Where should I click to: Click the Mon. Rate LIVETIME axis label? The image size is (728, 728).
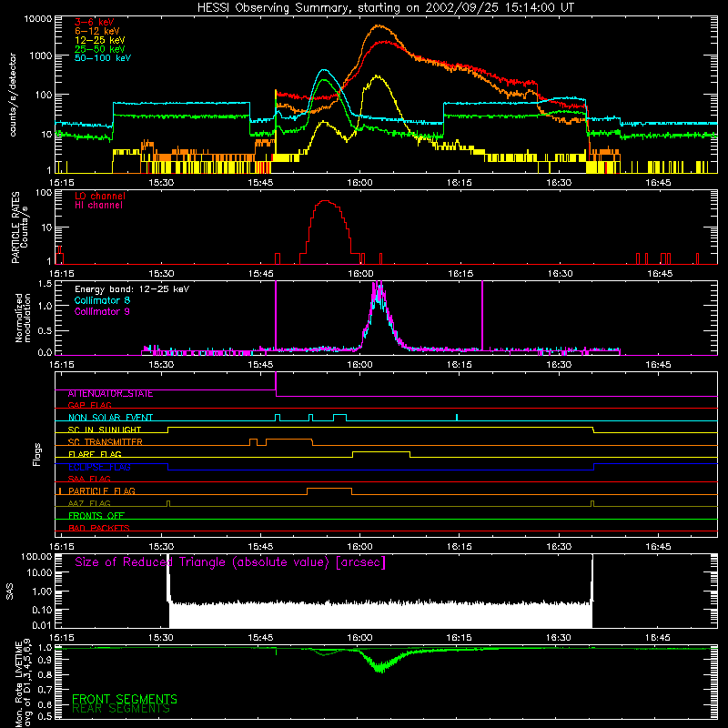coord(24,683)
